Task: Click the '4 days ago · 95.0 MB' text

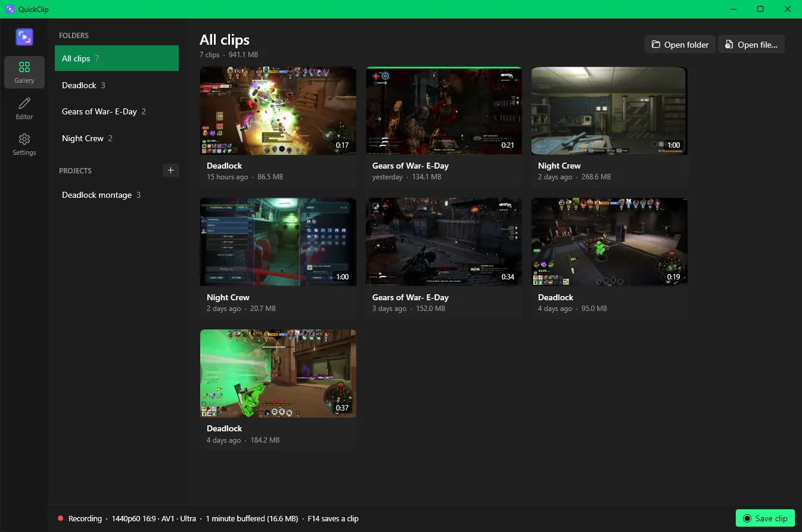Action: (x=573, y=309)
